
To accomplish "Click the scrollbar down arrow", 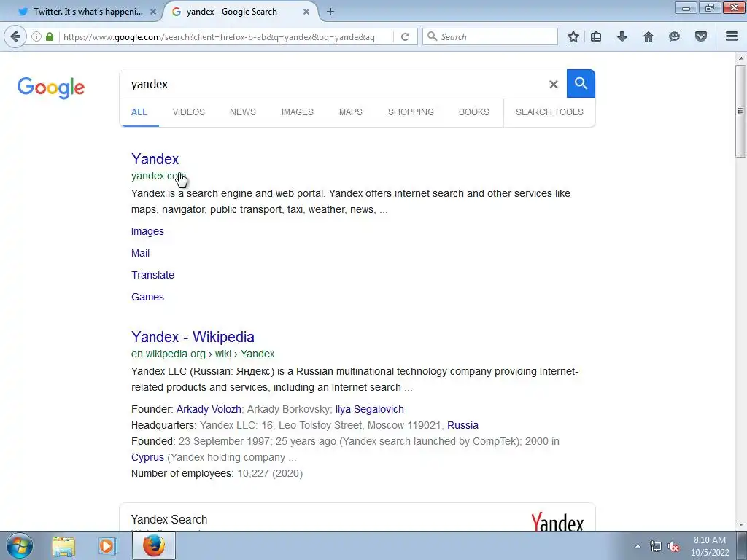I will point(741,525).
